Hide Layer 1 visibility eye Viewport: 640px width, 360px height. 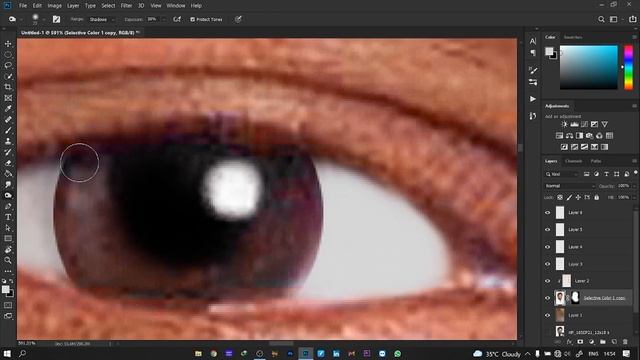(547, 315)
